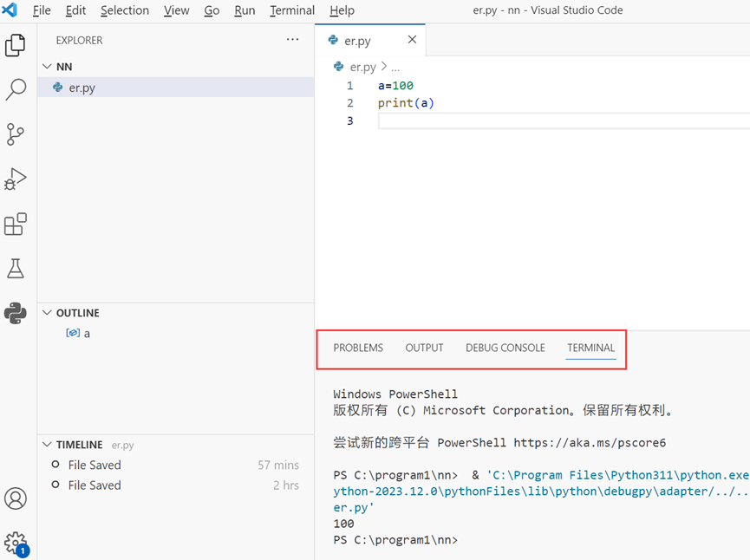Image resolution: width=750 pixels, height=560 pixels.
Task: Open File Saved entry from 57 mins
Action: pyautogui.click(x=175, y=465)
